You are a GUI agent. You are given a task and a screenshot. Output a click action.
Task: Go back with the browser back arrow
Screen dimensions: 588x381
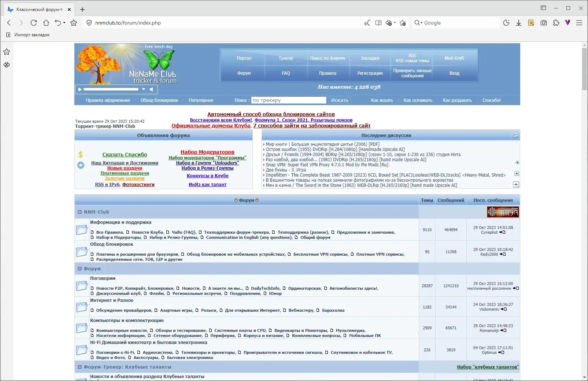coord(9,23)
